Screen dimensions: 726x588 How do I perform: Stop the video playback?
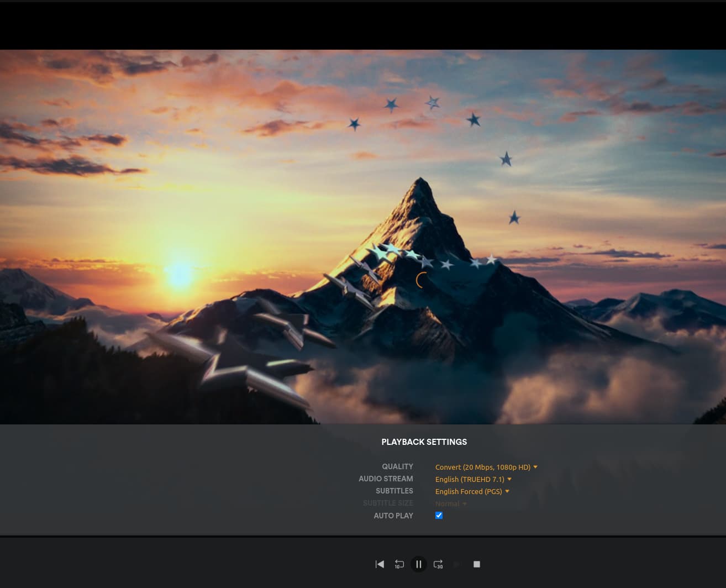pos(477,564)
